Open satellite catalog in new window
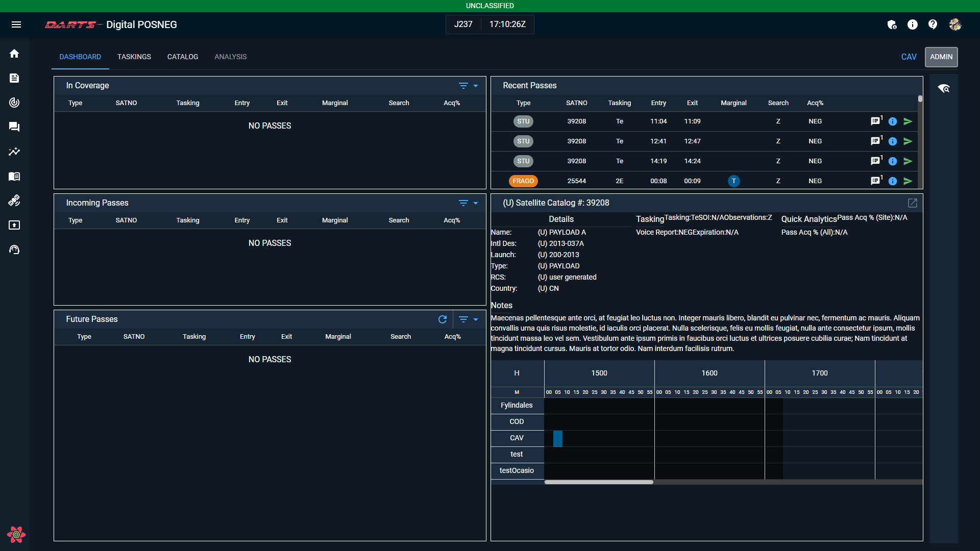This screenshot has height=551, width=980. [x=913, y=203]
